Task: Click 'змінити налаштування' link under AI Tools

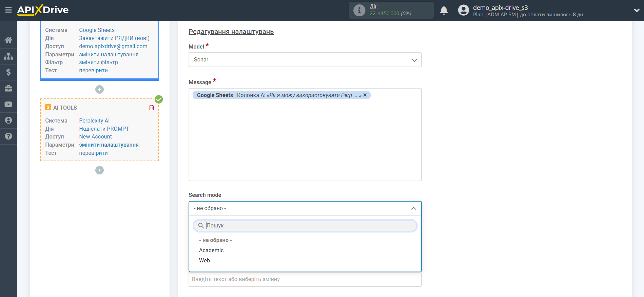Action: coord(109,145)
